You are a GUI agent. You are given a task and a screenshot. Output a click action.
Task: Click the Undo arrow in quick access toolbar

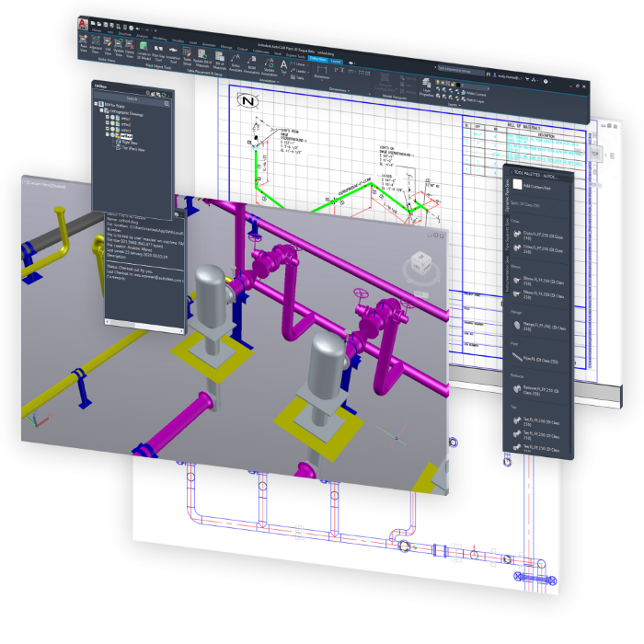point(138,29)
